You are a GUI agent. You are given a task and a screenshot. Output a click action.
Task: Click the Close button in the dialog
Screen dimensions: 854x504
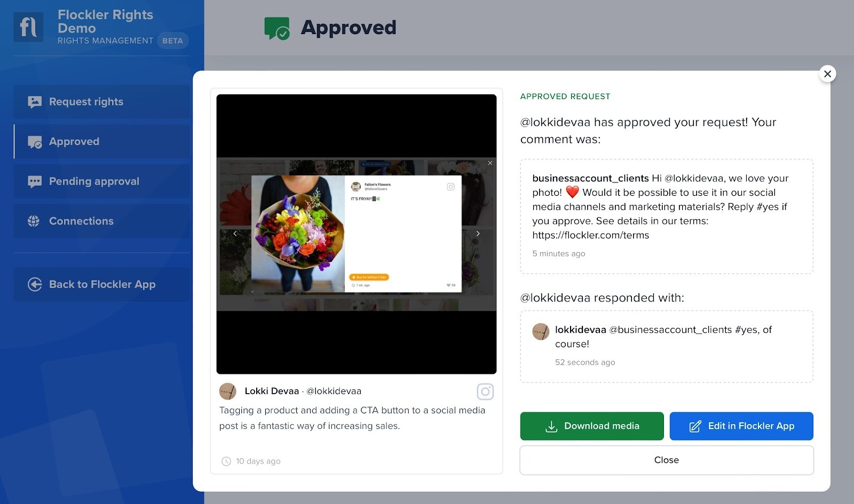667,460
